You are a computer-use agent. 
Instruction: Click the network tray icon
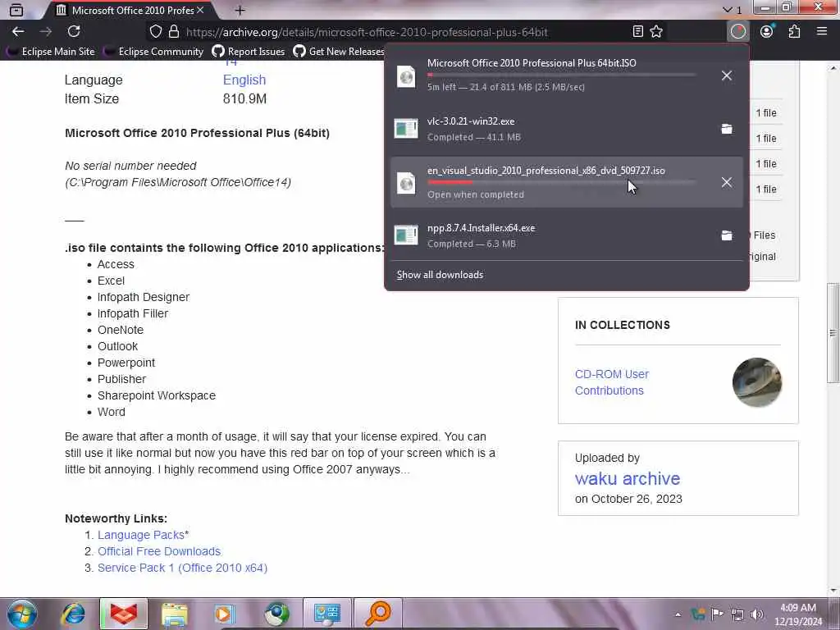pos(737,614)
